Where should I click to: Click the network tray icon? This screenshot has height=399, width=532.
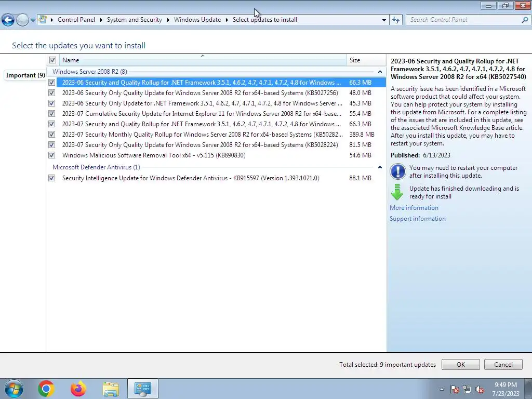pyautogui.click(x=467, y=389)
